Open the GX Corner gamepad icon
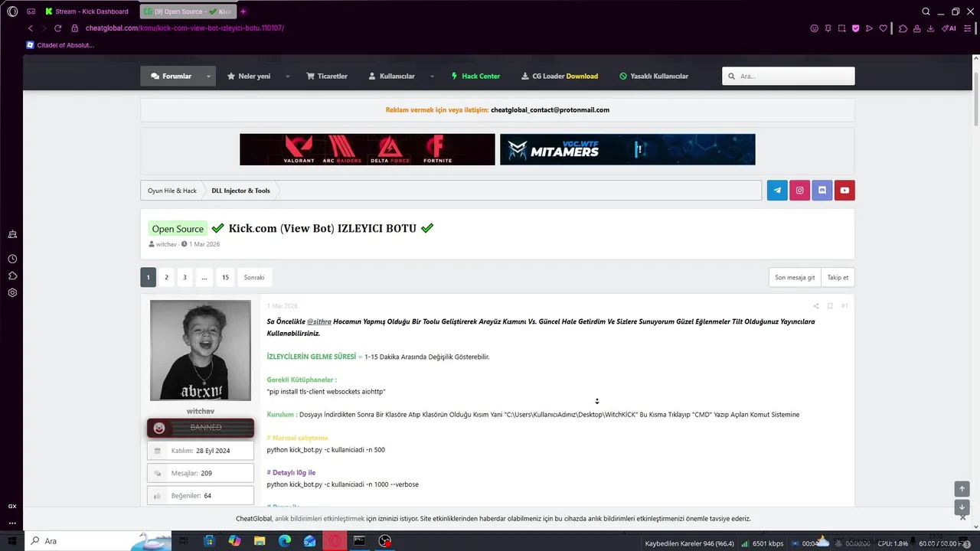This screenshot has width=980, height=551. [x=31, y=11]
